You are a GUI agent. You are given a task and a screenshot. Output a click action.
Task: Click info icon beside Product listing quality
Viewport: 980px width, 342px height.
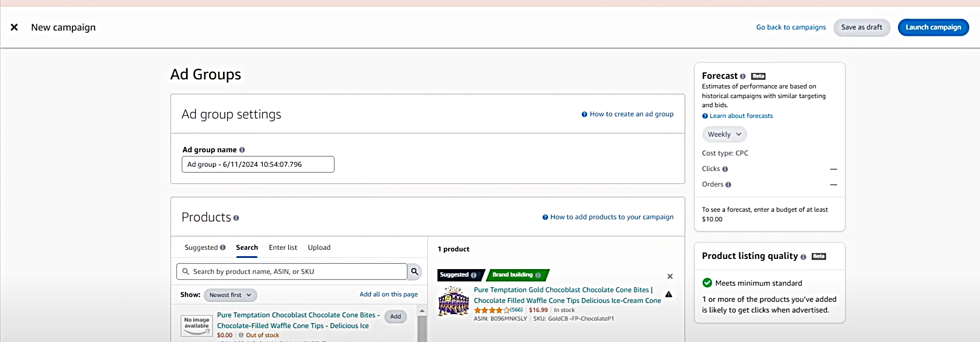[803, 257]
